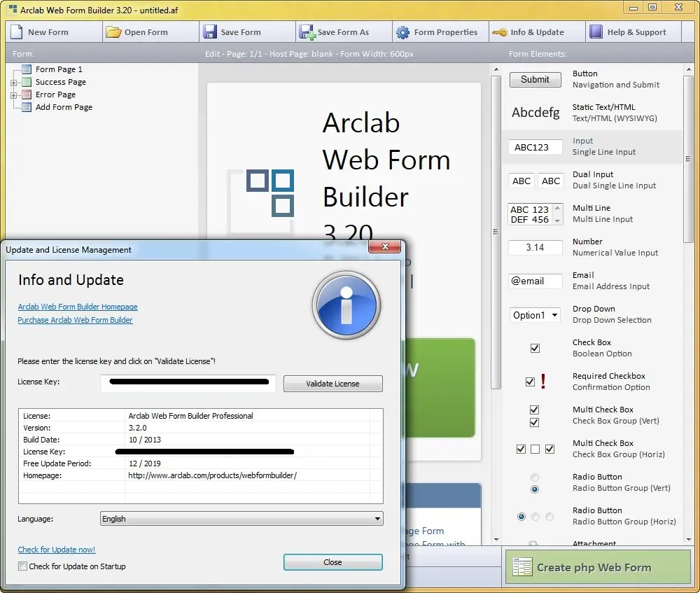Viewport: 700px width, 593px height.
Task: Close the Update and License Management dialog
Action: (x=385, y=246)
